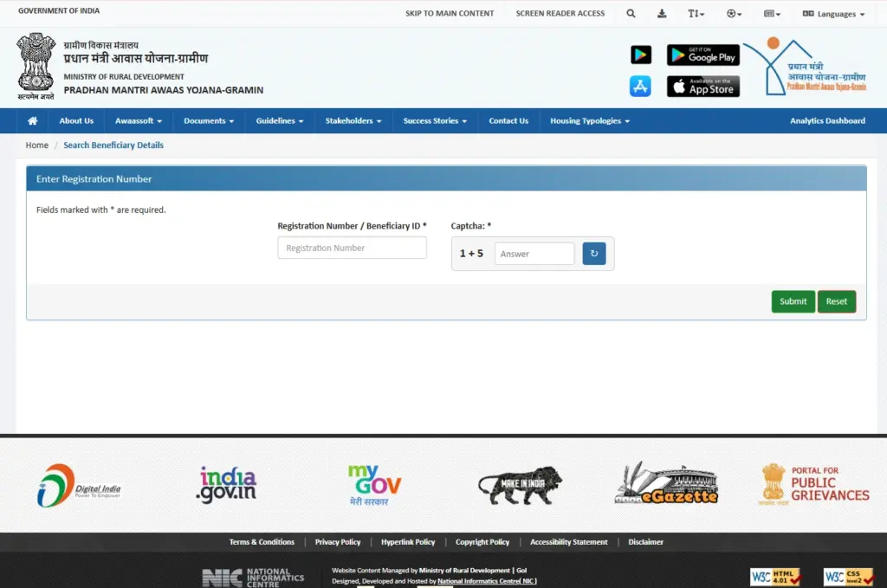Click the Digital India logo

pos(79,486)
